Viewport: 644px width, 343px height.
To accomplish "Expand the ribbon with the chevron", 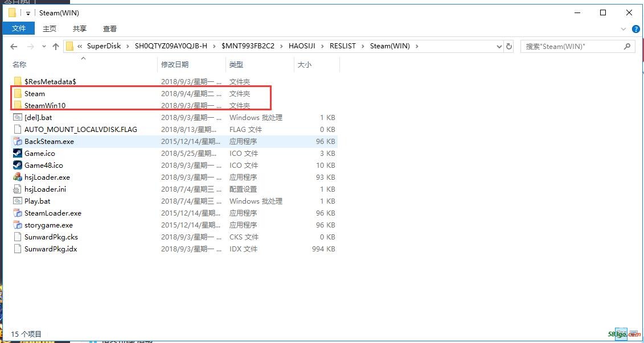I will click(624, 29).
